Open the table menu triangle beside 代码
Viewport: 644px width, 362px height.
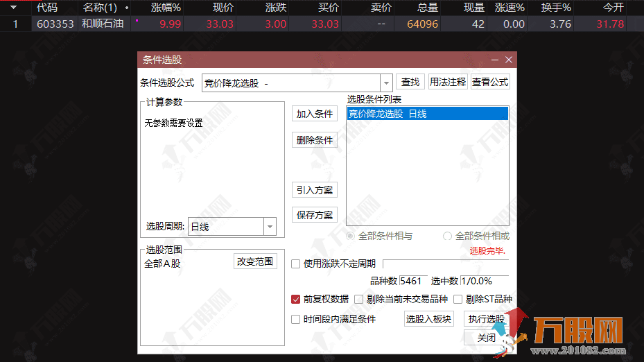[14, 8]
